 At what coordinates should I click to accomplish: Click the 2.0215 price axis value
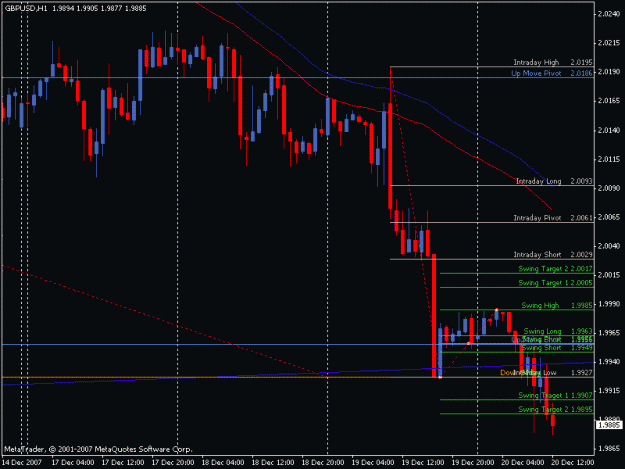pos(609,43)
